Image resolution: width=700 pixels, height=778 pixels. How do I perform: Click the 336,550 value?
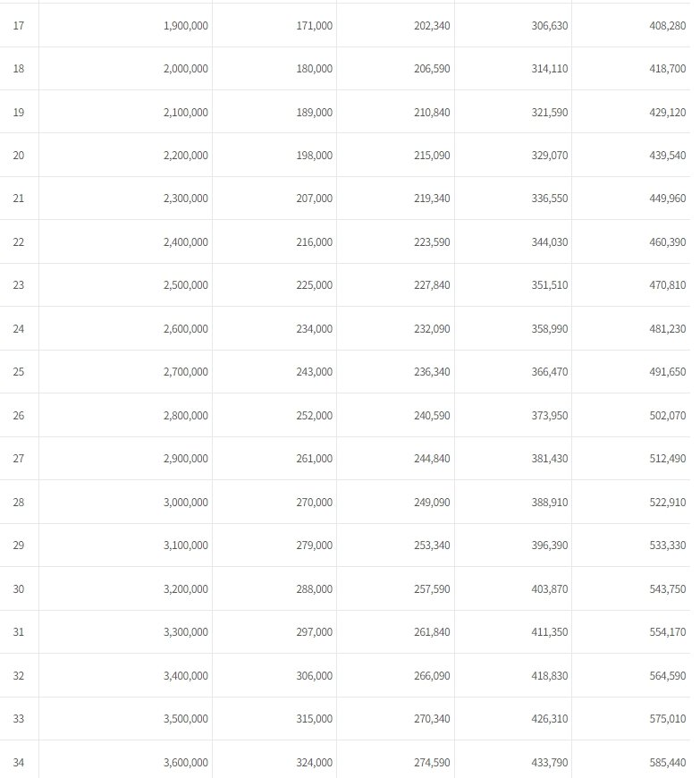coord(549,199)
